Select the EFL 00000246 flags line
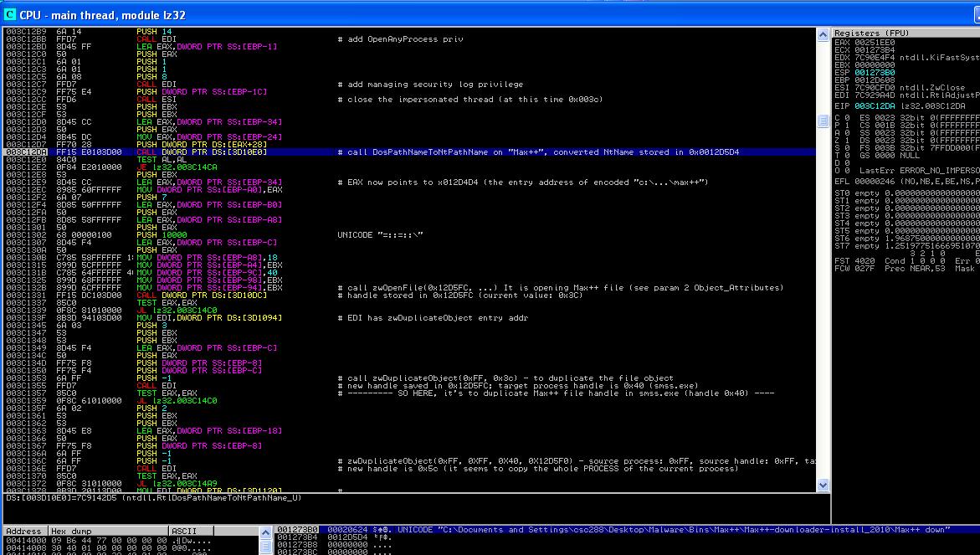The height and width of the screenshot is (555, 980). point(907,182)
